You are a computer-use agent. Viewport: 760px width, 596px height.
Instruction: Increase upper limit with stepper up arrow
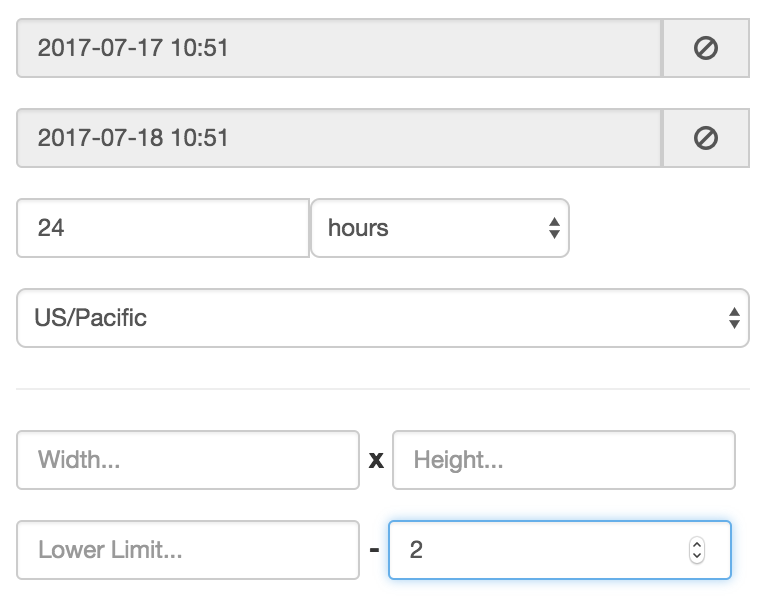[697, 544]
